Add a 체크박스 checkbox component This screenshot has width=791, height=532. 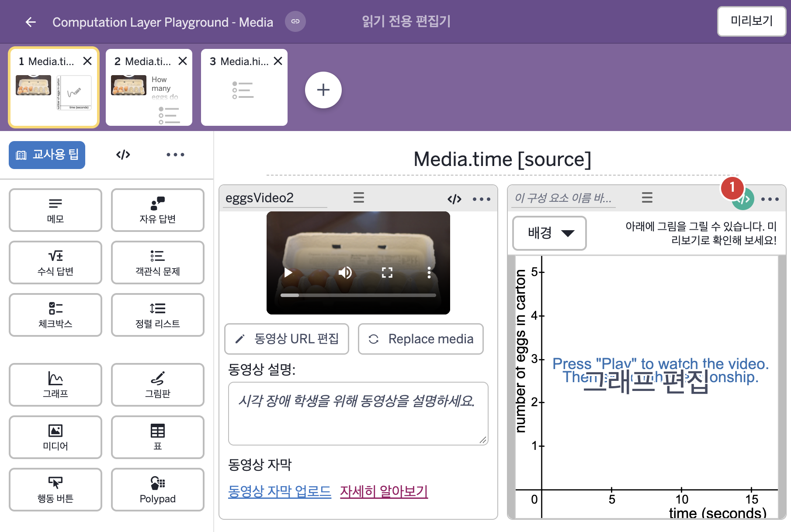[56, 315]
